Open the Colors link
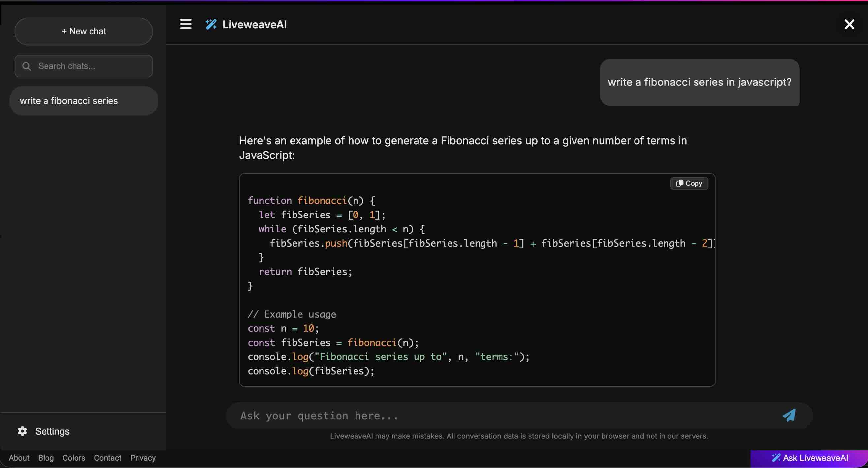Viewport: 868px width, 468px height. coord(74,458)
